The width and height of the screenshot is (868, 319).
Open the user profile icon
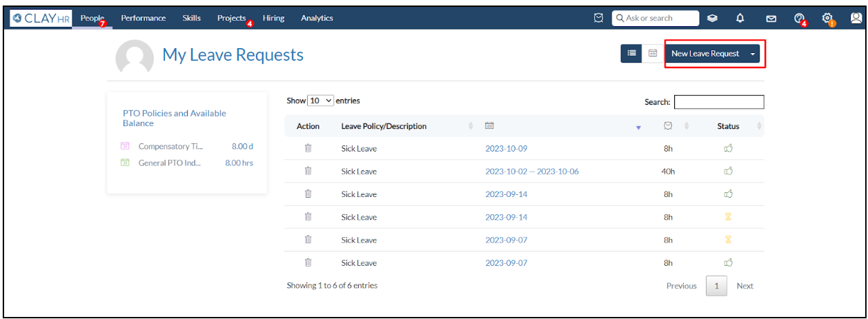click(x=856, y=19)
